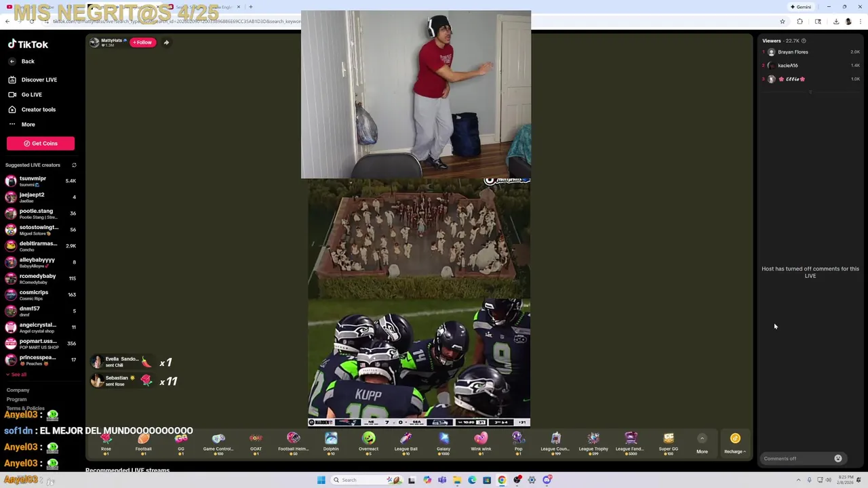
Task: Send the GG gift
Action: (x=181, y=443)
